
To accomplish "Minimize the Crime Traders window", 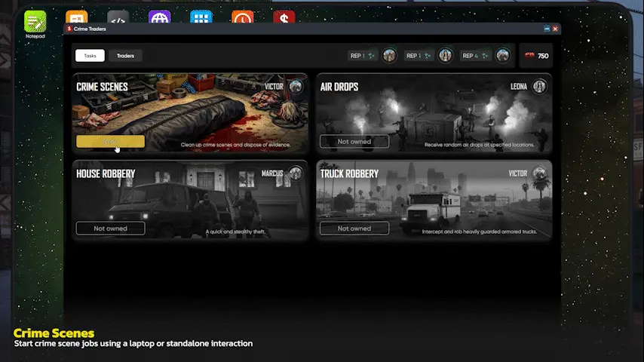I will (546, 29).
